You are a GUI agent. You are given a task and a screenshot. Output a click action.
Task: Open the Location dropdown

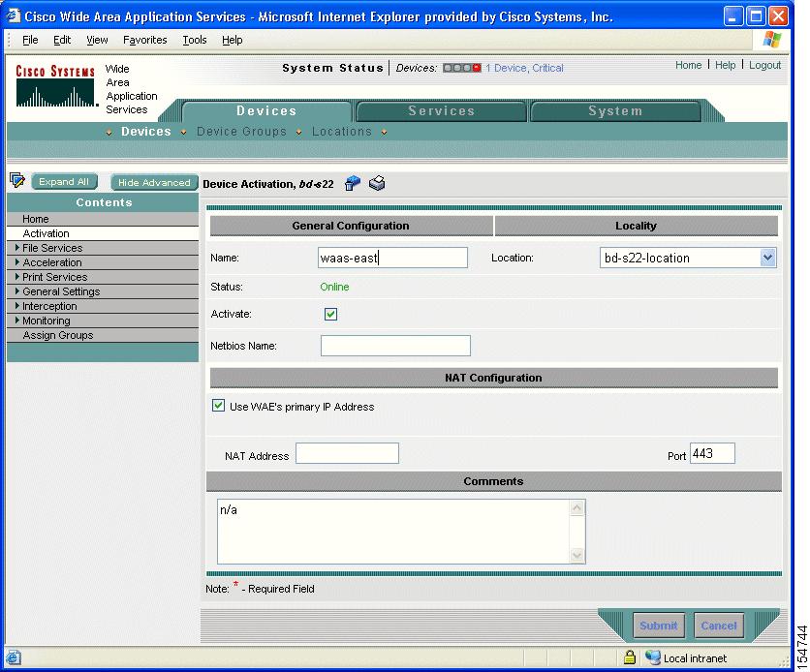point(767,258)
